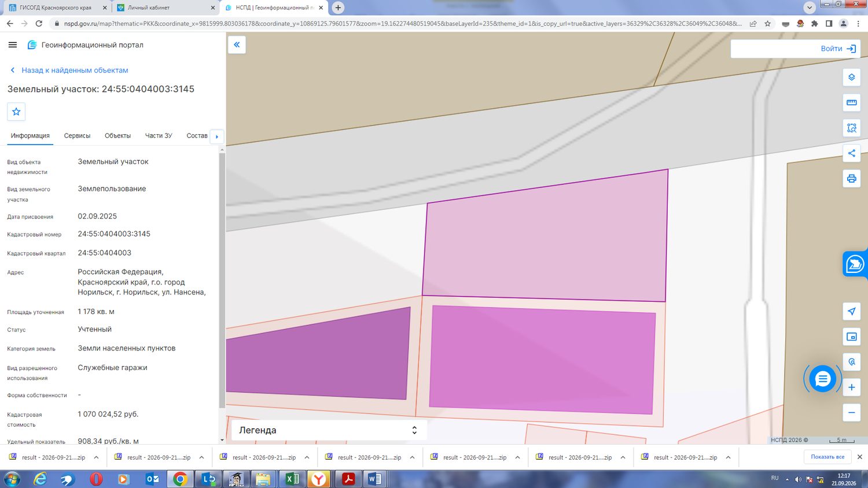This screenshot has height=488, width=868.
Task: Add parcel to favorites with star icon
Action: pos(16,112)
